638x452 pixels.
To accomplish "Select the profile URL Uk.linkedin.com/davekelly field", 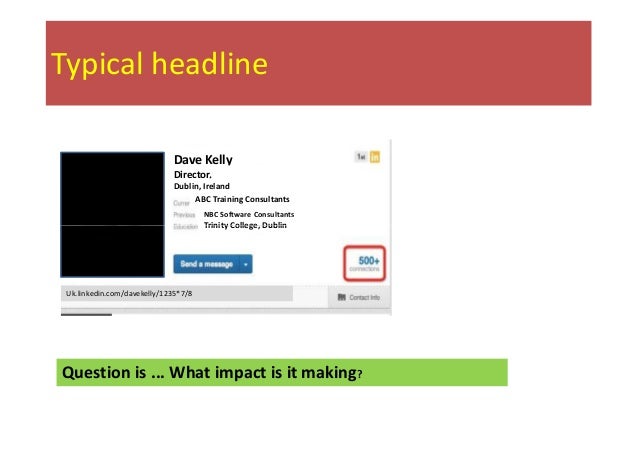I will tap(177, 293).
